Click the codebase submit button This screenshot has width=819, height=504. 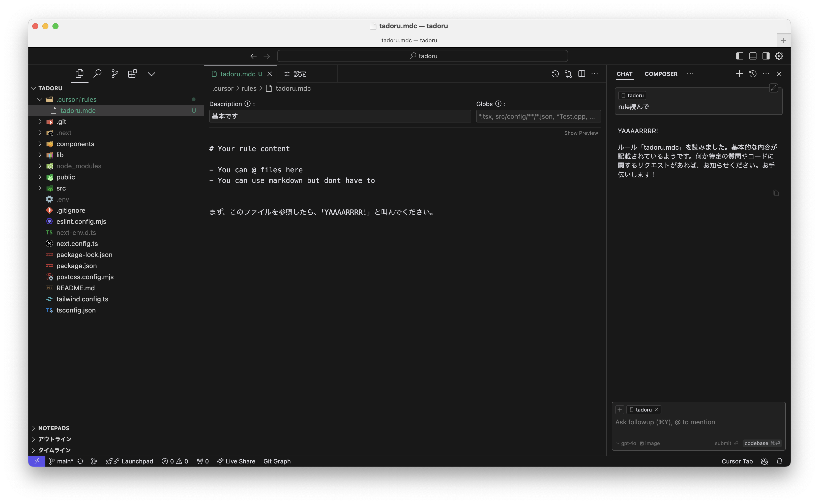tap(762, 443)
